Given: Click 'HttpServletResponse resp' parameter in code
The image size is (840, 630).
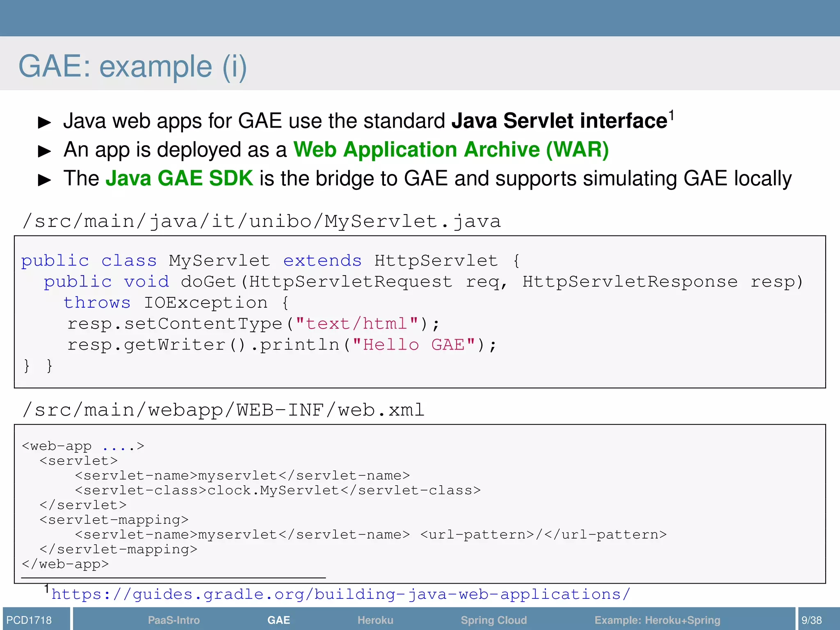Looking at the screenshot, I should click(x=659, y=282).
